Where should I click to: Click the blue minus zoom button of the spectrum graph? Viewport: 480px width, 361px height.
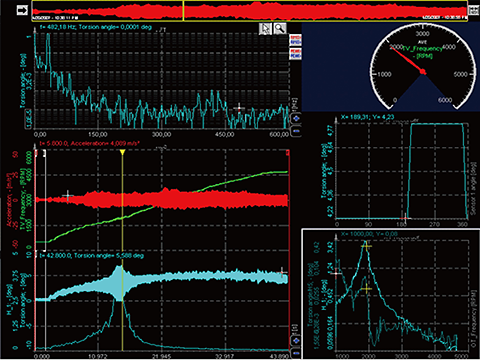296,131
